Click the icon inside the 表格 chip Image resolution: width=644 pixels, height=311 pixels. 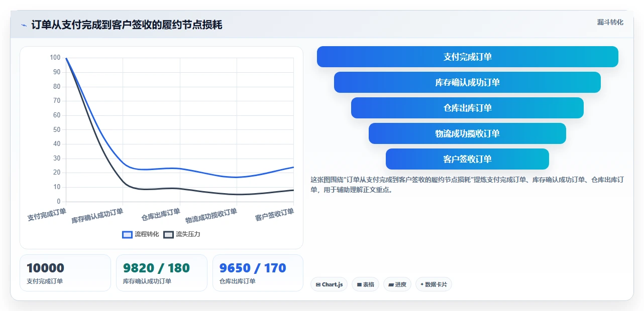pos(359,284)
